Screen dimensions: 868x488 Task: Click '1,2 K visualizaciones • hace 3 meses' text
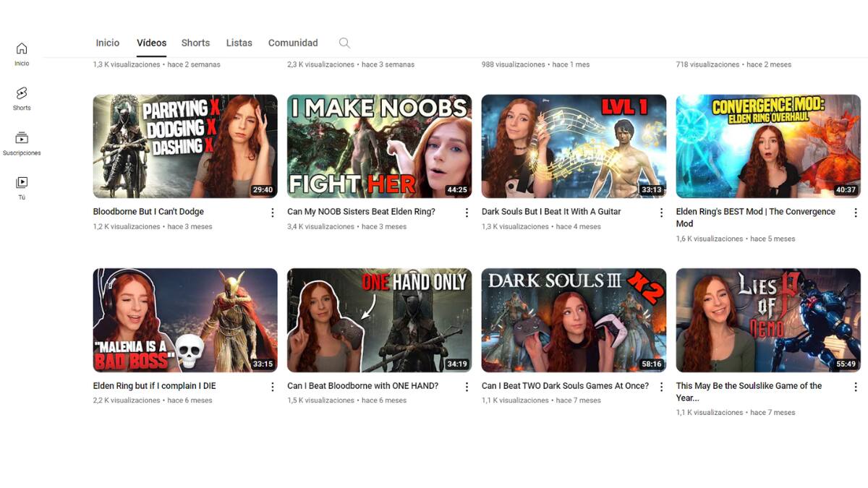(153, 227)
